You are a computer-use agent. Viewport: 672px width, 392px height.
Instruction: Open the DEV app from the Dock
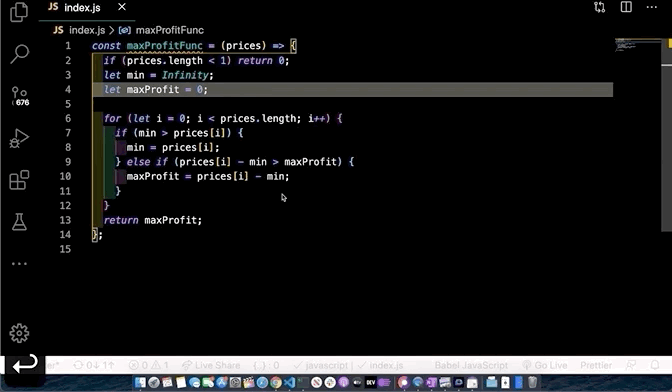tap(370, 383)
